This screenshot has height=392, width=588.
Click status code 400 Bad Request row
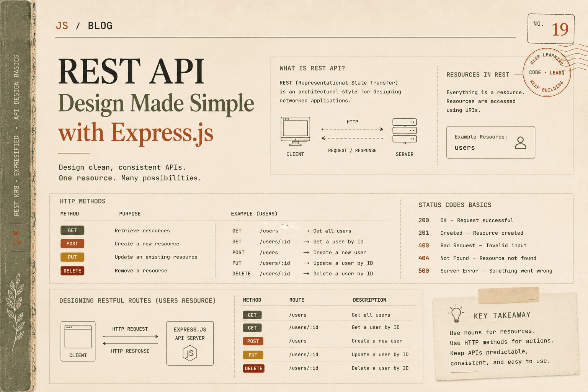(472, 246)
